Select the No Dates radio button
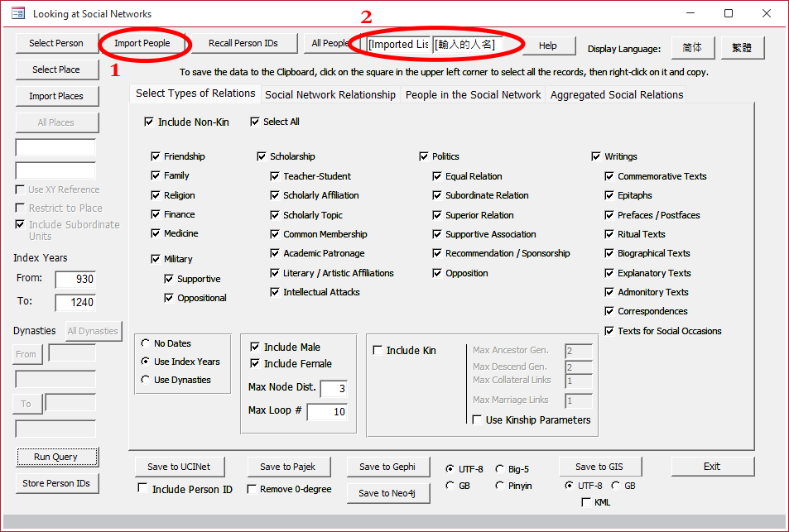789x532 pixels. tap(146, 343)
